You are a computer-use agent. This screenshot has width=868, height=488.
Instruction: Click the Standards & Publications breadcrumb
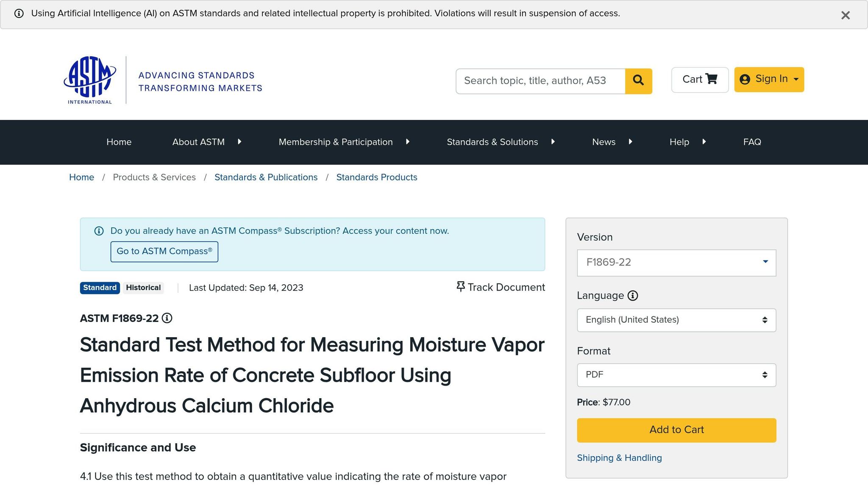tap(266, 177)
